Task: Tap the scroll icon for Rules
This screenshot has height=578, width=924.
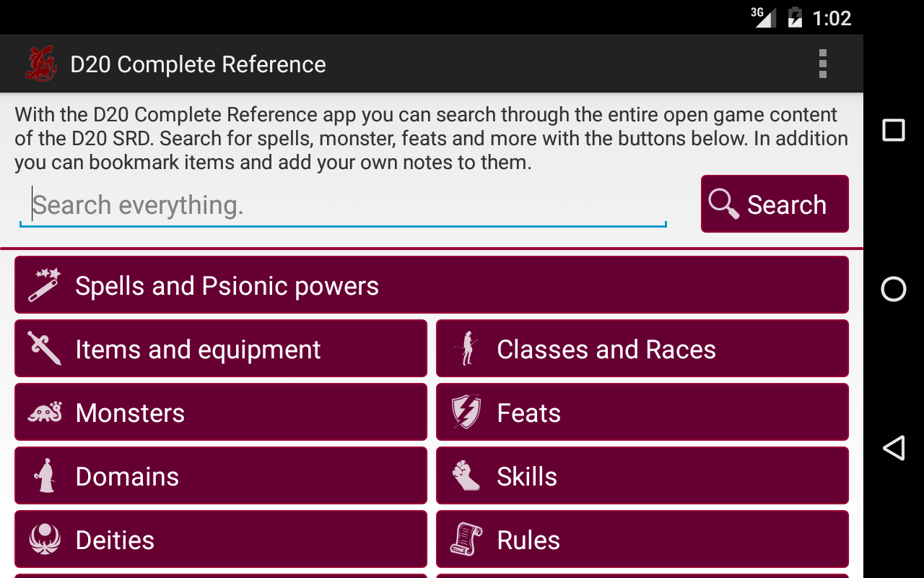Action: pyautogui.click(x=466, y=539)
